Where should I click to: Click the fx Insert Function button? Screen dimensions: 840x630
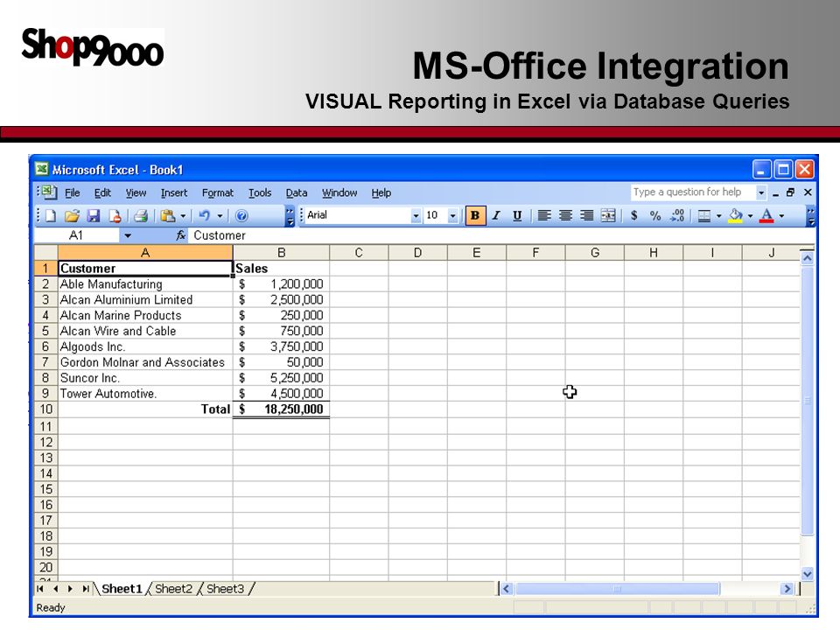click(x=180, y=235)
